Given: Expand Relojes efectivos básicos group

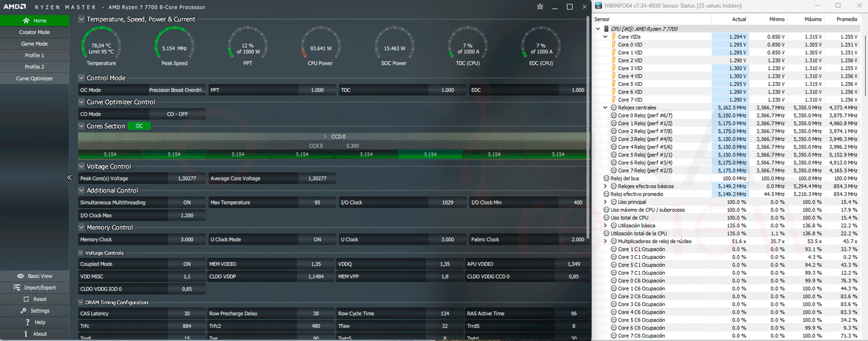Looking at the screenshot, I should coord(605,186).
